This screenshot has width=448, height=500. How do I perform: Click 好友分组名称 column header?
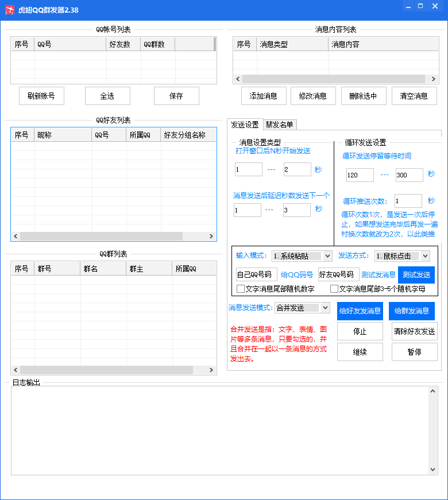(x=188, y=135)
